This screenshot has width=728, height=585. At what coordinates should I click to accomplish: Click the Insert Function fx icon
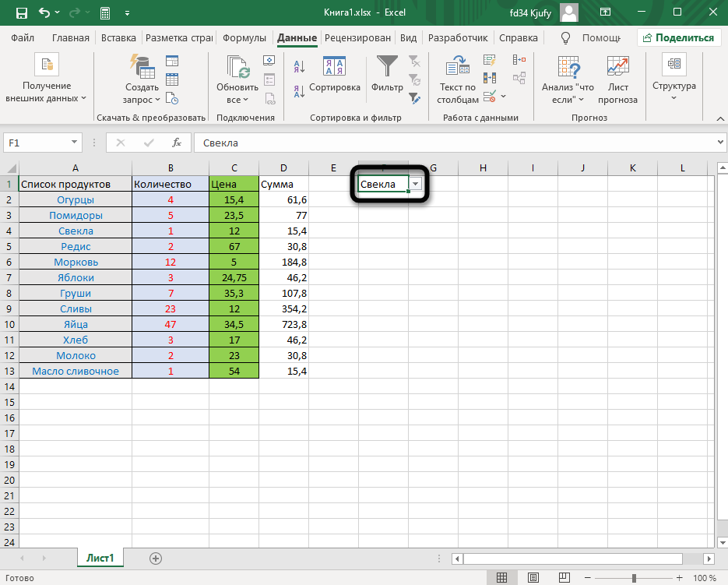177,143
